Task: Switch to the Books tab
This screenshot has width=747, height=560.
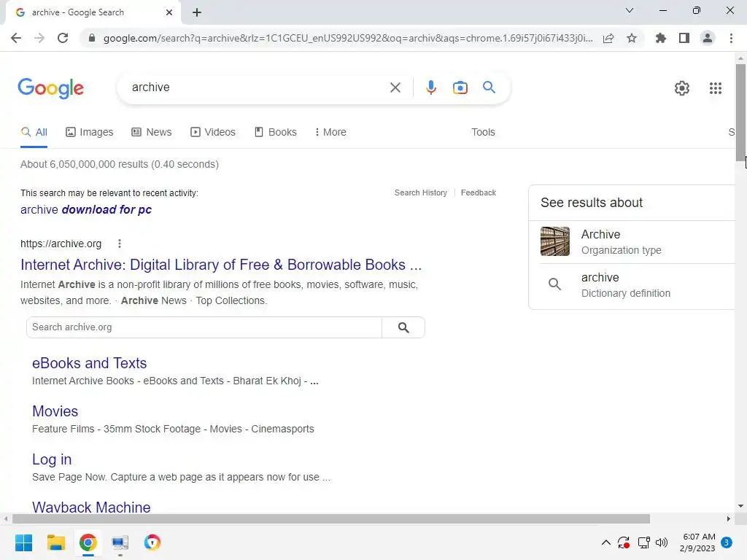Action: click(x=276, y=132)
